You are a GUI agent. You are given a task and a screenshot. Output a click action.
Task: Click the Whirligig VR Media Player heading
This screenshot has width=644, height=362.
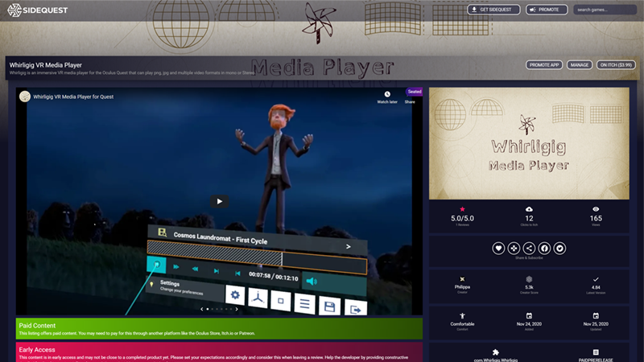46,65
